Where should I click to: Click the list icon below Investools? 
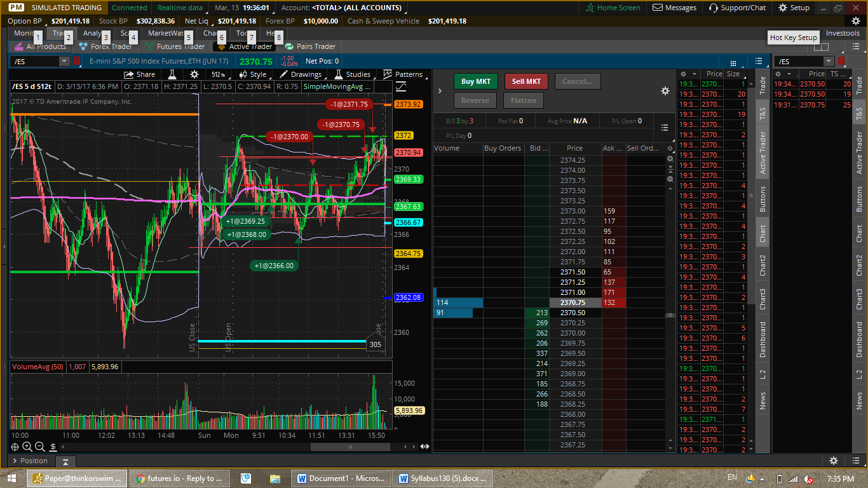pyautogui.click(x=855, y=46)
